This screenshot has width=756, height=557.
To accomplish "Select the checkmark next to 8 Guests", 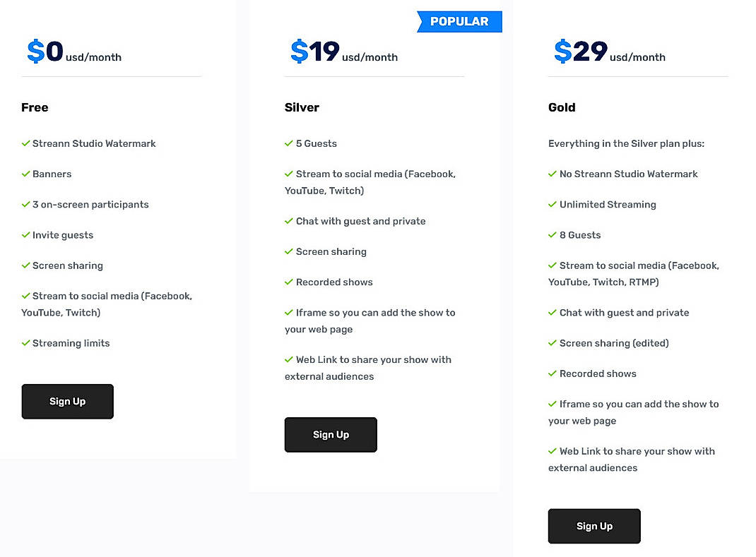I will tap(552, 235).
